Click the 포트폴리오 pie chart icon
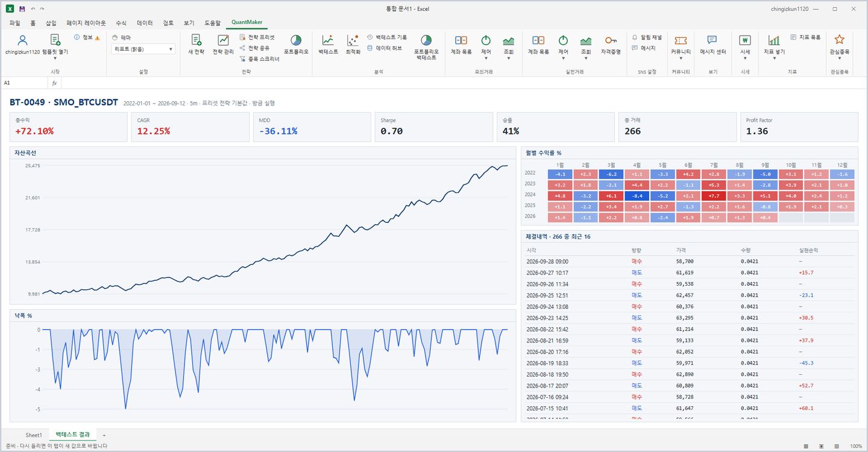Viewport: 868px width, 452px height. (x=296, y=45)
